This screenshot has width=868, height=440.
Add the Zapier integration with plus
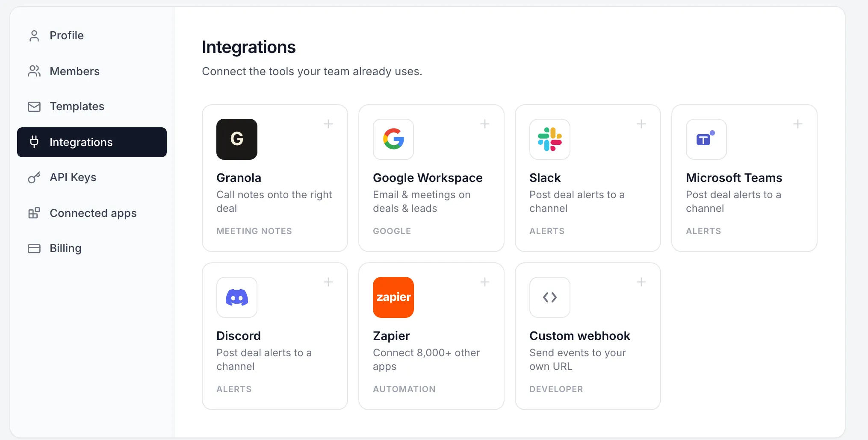click(485, 282)
